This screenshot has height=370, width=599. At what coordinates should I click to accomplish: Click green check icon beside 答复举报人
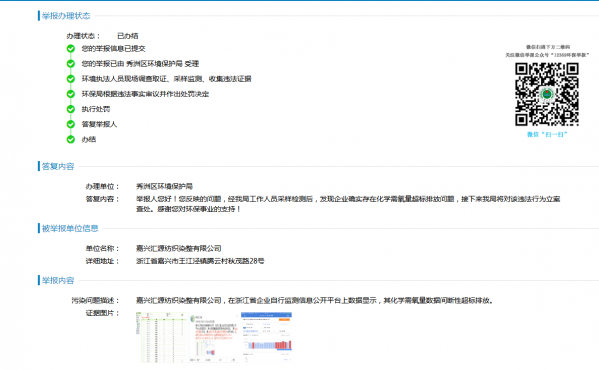[x=71, y=124]
